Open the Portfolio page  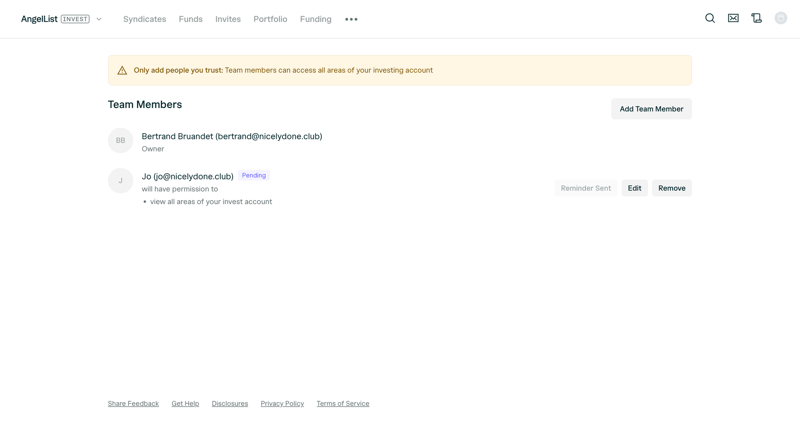coord(270,19)
